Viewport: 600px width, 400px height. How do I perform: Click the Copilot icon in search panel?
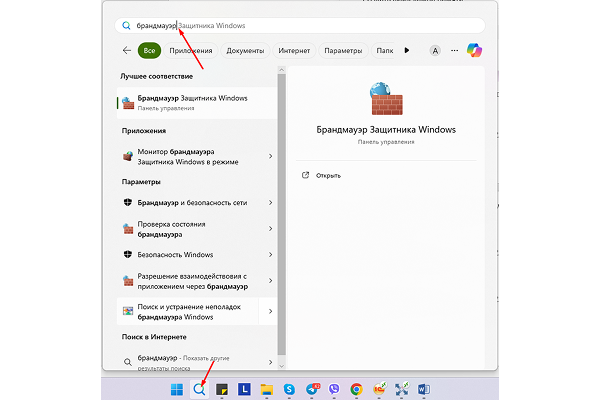[x=474, y=50]
